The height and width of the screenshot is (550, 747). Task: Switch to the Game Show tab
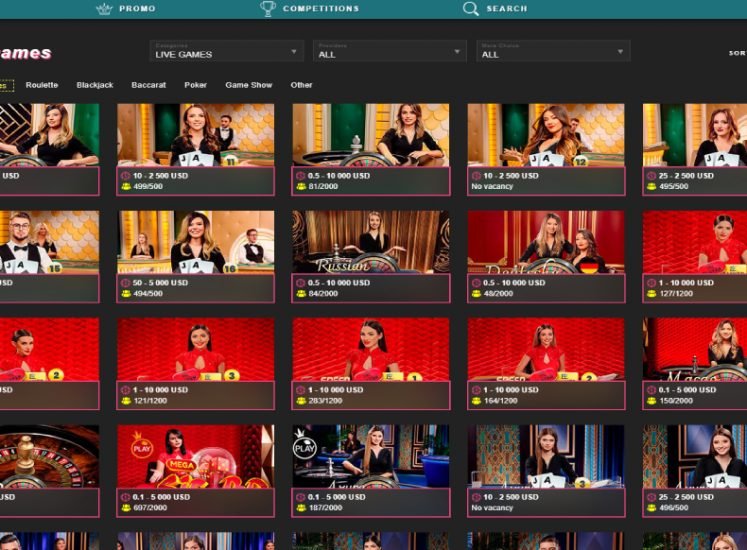click(248, 85)
